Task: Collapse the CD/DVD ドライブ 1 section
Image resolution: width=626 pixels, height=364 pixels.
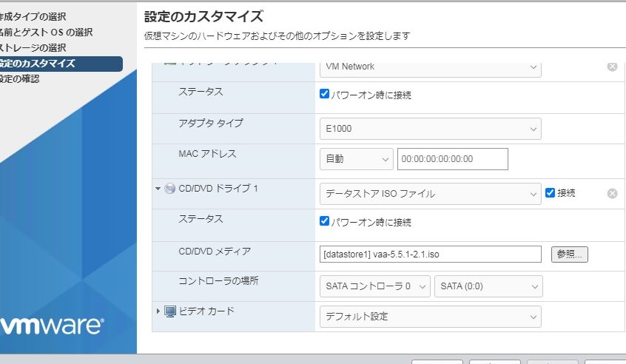Action: 158,189
